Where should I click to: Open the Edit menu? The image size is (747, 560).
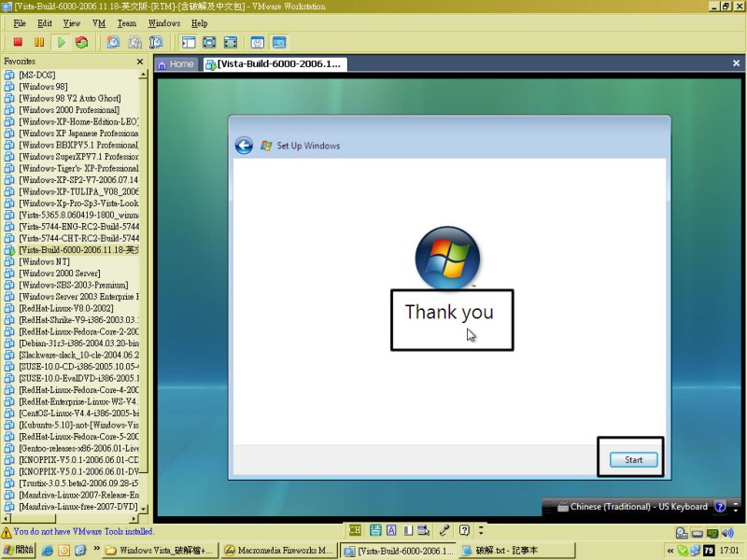(45, 23)
